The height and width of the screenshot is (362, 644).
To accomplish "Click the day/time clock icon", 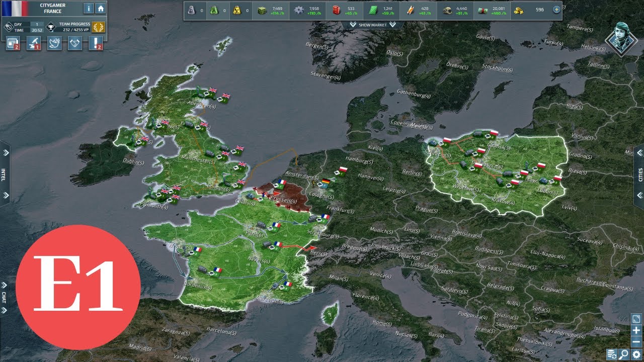I will click(x=9, y=27).
